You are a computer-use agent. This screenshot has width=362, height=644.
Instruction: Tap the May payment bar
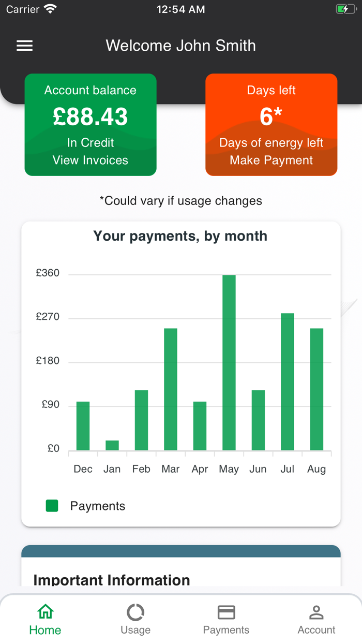[229, 362]
